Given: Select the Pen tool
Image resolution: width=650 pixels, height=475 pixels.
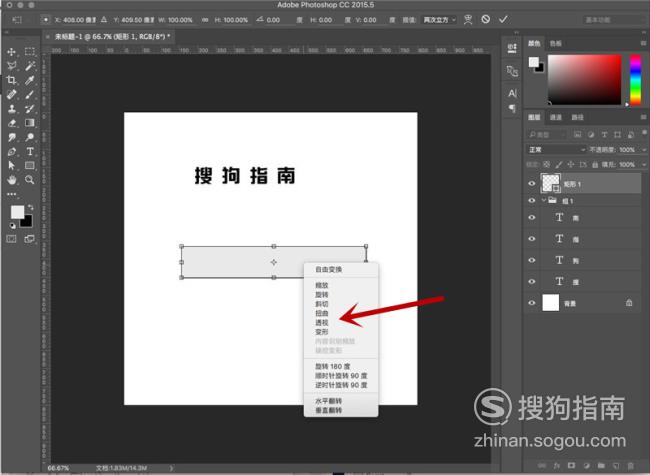Looking at the screenshot, I should pos(12,152).
